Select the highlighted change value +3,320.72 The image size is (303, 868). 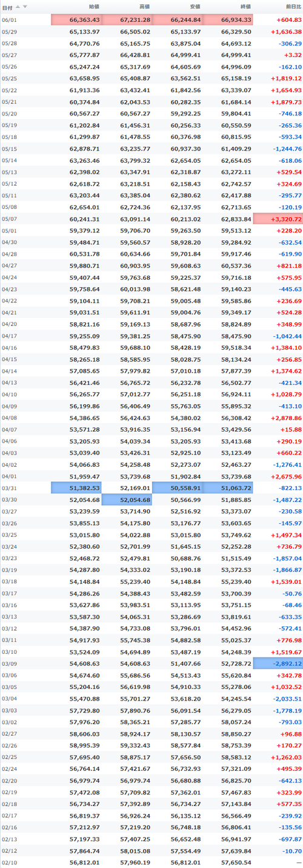(278, 219)
